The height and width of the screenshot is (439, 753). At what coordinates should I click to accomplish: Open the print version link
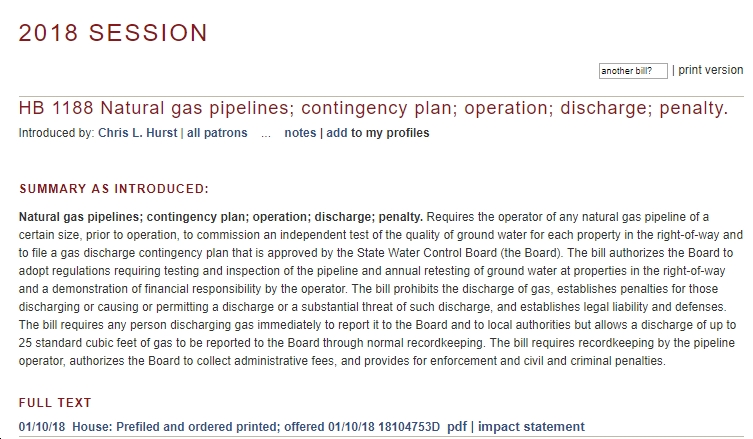coord(710,70)
